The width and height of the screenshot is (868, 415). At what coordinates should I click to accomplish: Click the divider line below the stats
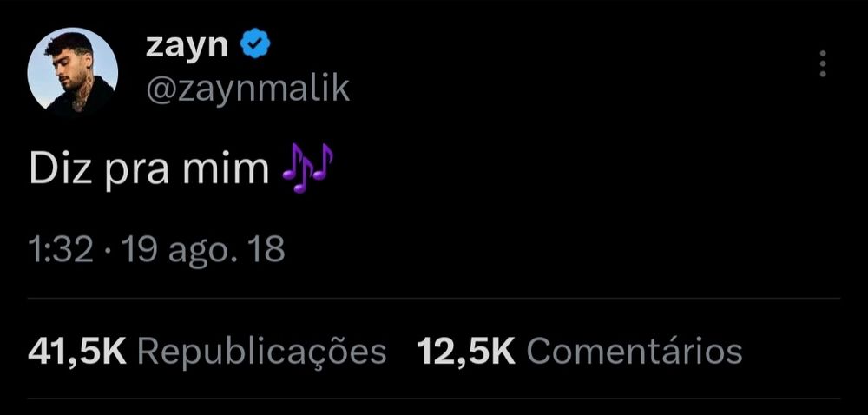coord(434,399)
